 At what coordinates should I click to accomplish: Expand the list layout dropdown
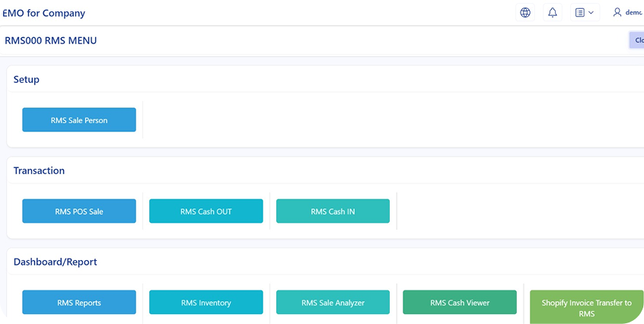tap(585, 13)
